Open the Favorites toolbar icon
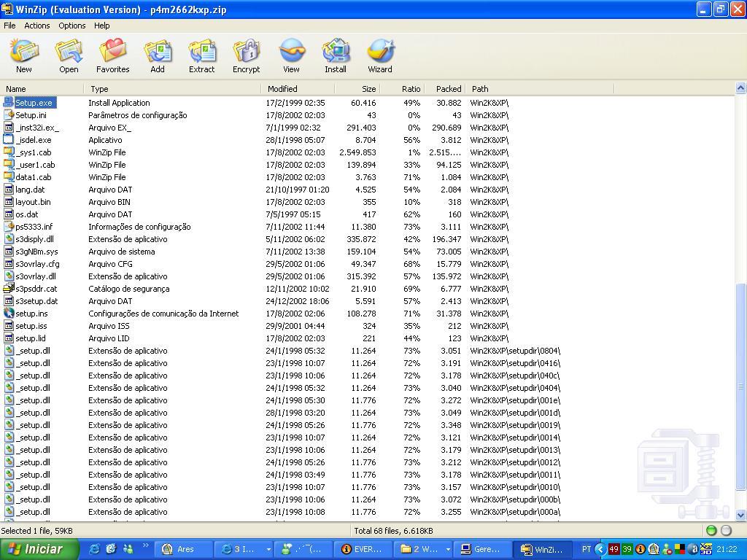This screenshot has height=560, width=747. tap(113, 56)
